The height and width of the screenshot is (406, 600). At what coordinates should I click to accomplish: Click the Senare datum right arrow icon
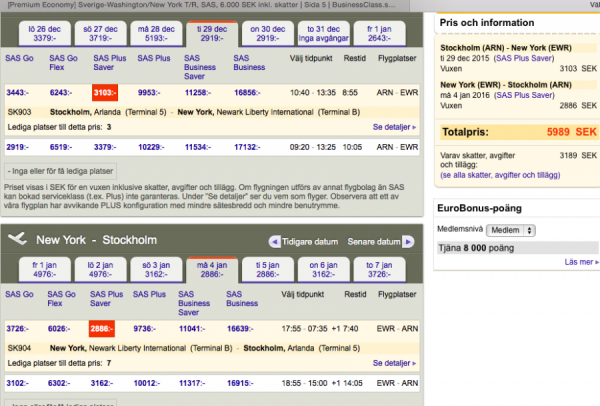[410, 242]
